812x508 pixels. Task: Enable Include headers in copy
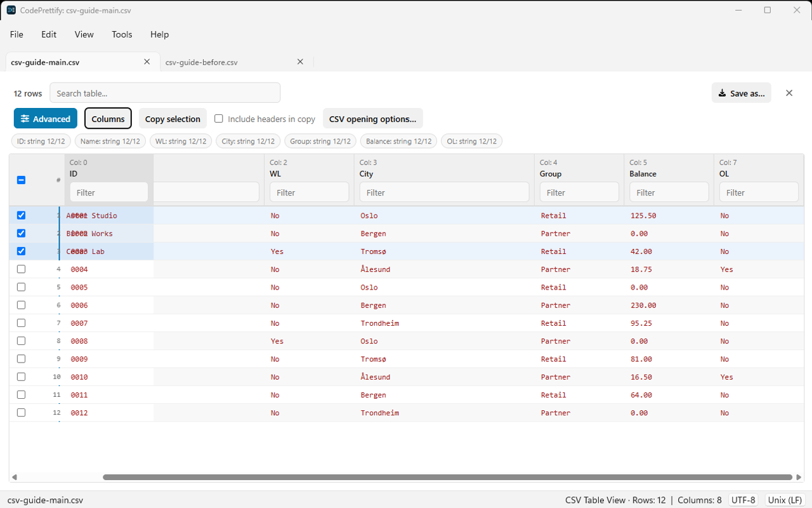point(219,119)
